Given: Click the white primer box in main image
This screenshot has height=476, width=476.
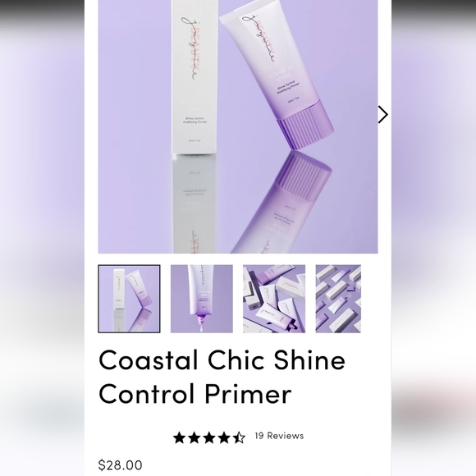Looking at the screenshot, I should coord(195,77).
